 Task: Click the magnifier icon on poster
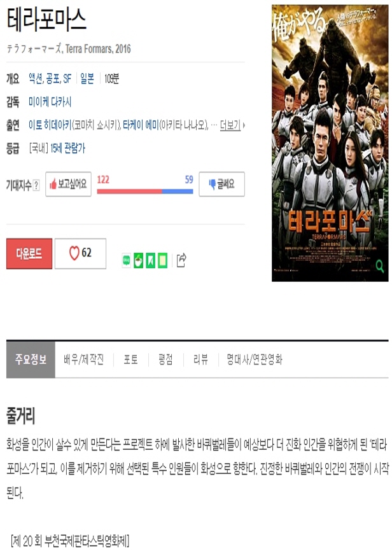click(379, 266)
